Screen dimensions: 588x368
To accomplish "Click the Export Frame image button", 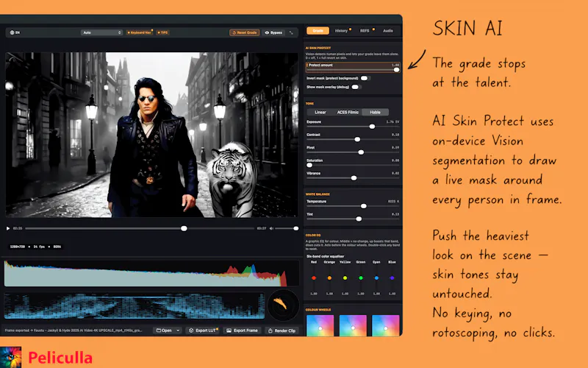I will 243,330.
